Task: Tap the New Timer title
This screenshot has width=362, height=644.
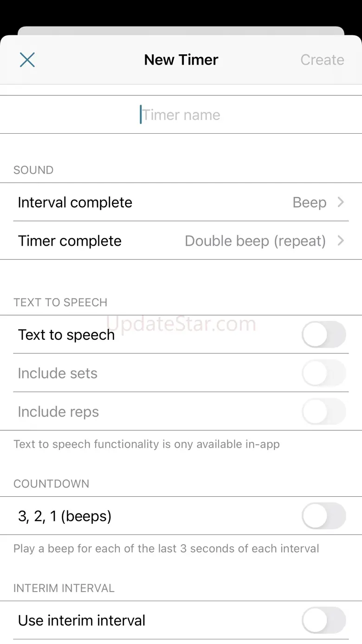Action: point(181,60)
